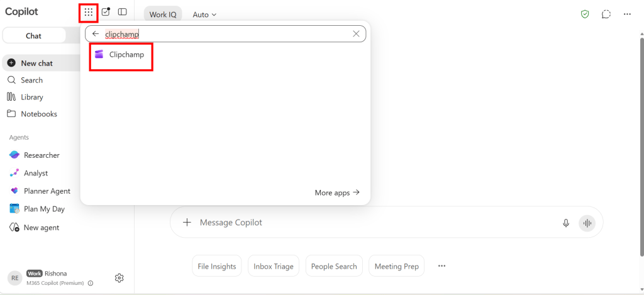
Task: Open Notebooks in the sidebar
Action: tap(32, 114)
